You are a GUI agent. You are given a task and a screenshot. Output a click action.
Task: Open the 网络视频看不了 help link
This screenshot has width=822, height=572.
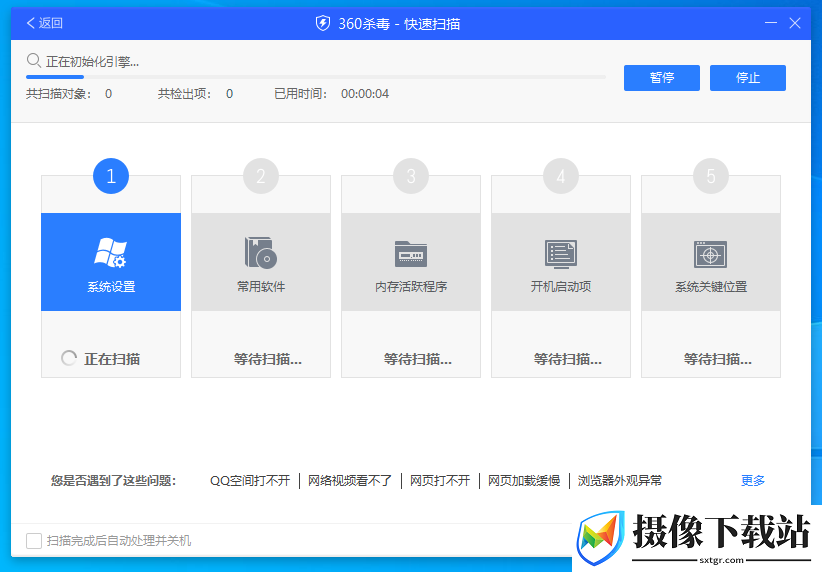[350, 481]
